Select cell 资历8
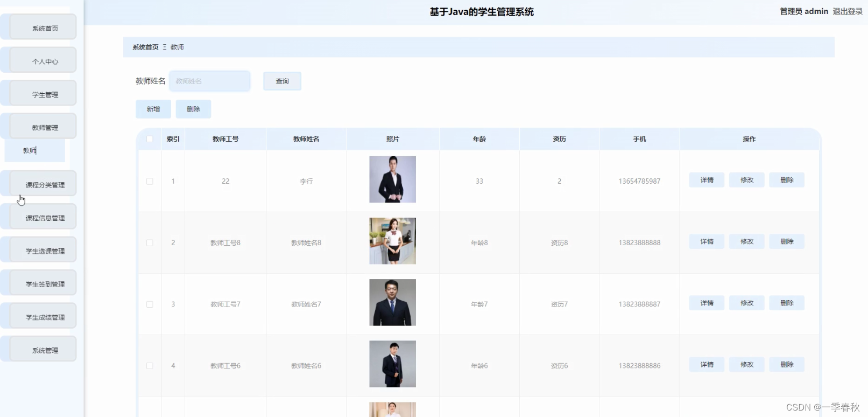This screenshot has height=417, width=868. [559, 242]
